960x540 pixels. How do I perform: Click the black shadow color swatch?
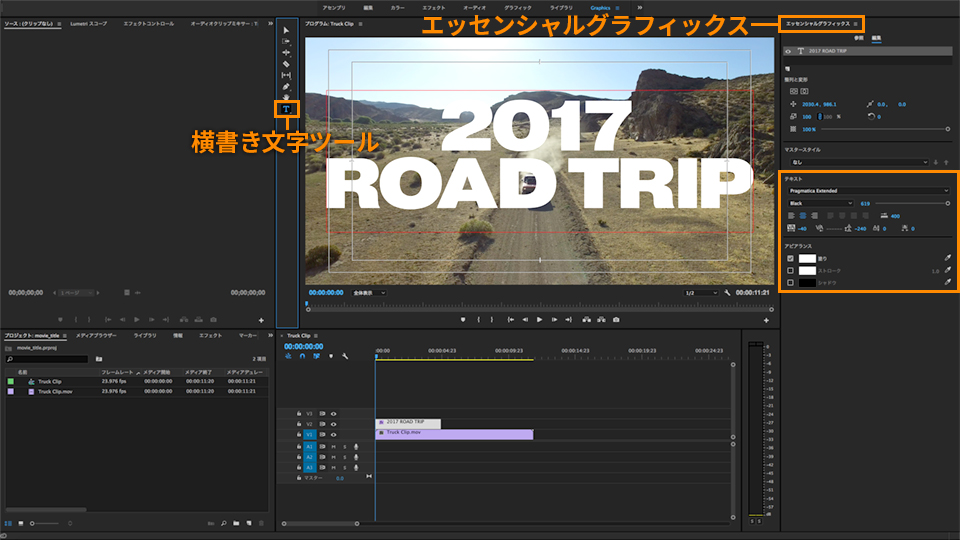click(x=808, y=283)
